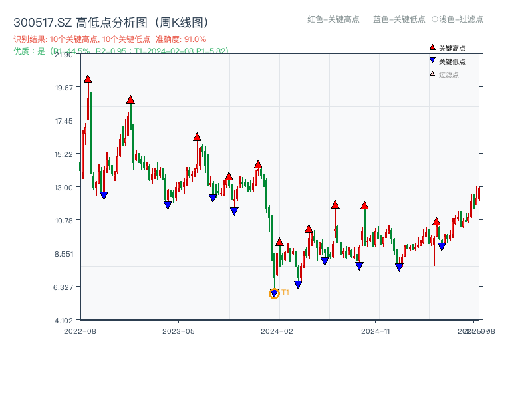Click the 4.102 y-axis label

click(x=64, y=321)
